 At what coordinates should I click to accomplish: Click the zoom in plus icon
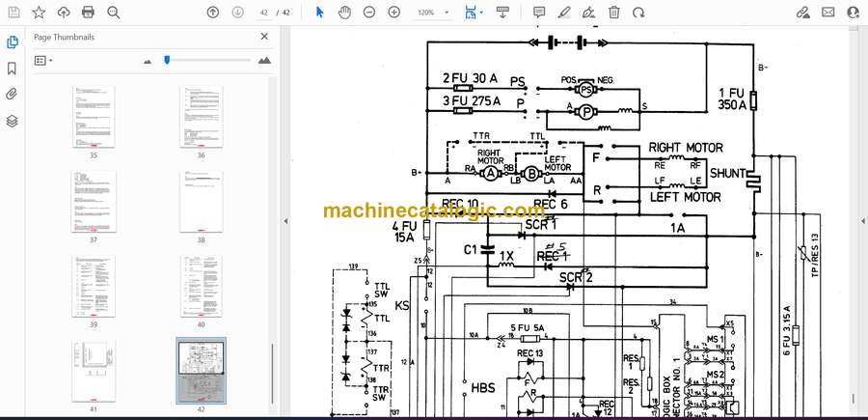tap(393, 13)
